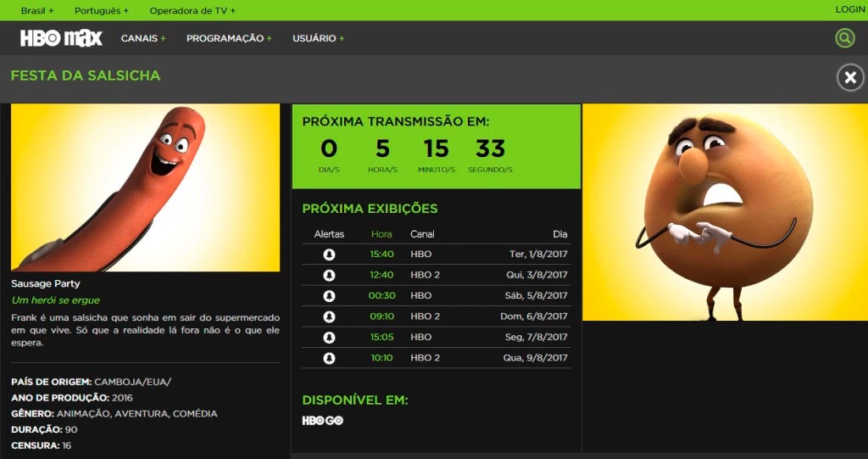Click the Dia column header
The height and width of the screenshot is (459, 868).
pos(560,234)
